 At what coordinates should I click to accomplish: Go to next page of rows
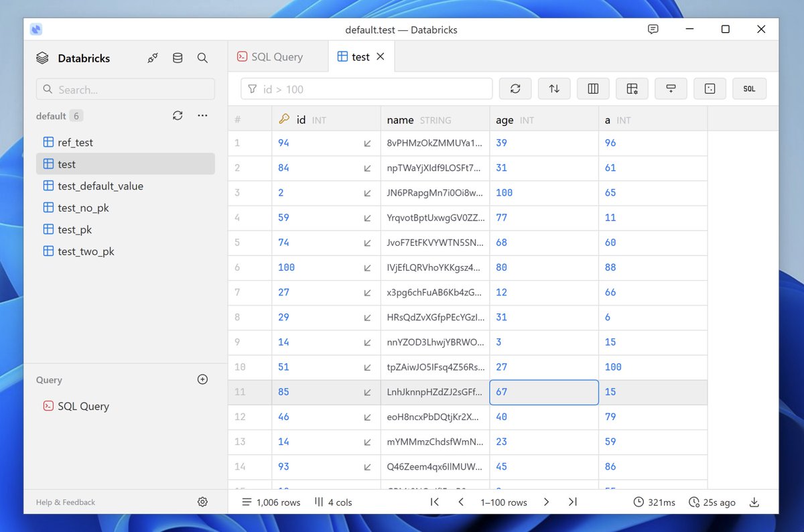546,502
